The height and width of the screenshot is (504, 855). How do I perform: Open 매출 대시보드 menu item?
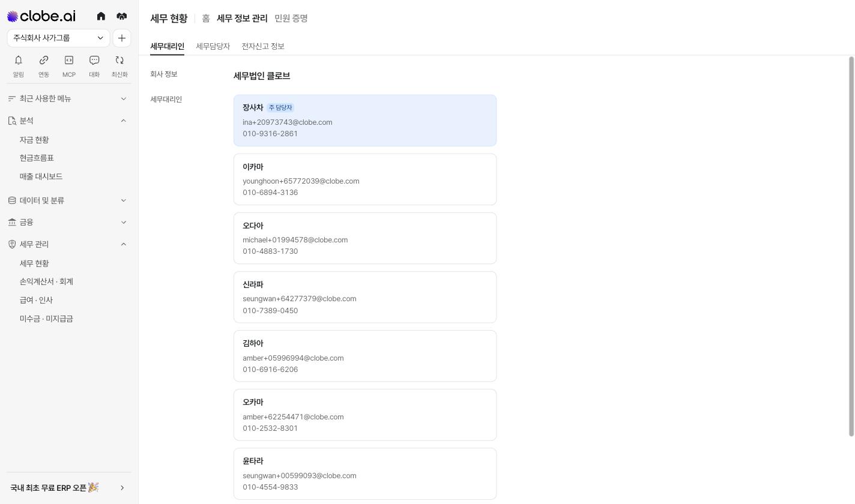coord(41,176)
